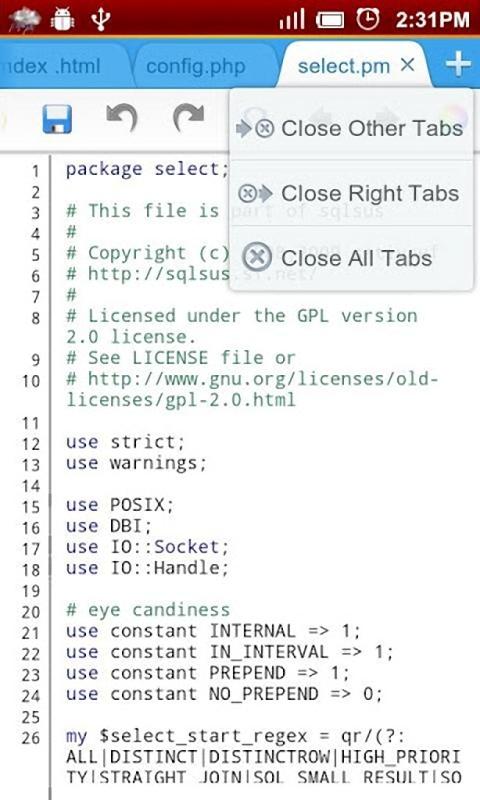Tap the USB connection status icon
480x800 pixels.
pyautogui.click(x=100, y=19)
